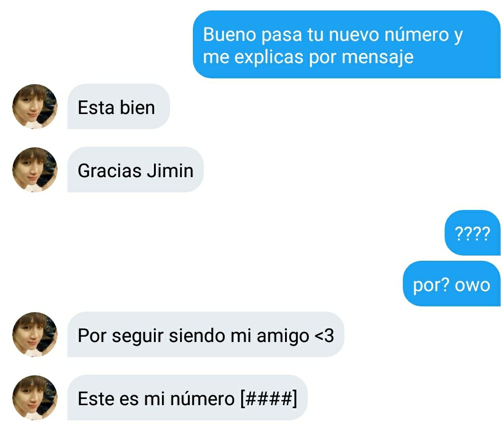Click the word 'amigo' in received message

point(283,336)
